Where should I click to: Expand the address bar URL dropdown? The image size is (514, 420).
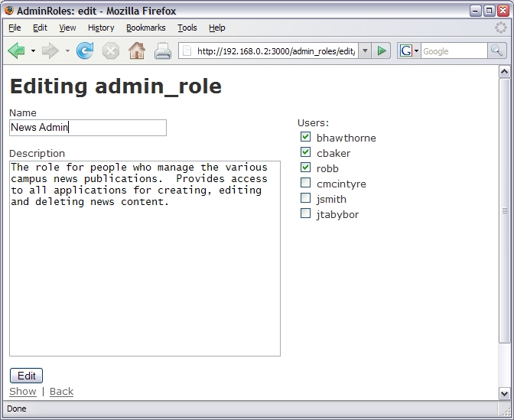tap(365, 51)
